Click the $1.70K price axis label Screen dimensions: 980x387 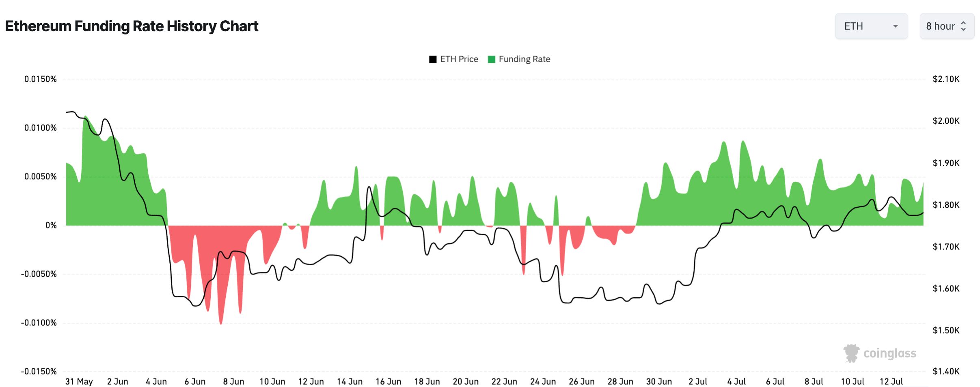(946, 247)
